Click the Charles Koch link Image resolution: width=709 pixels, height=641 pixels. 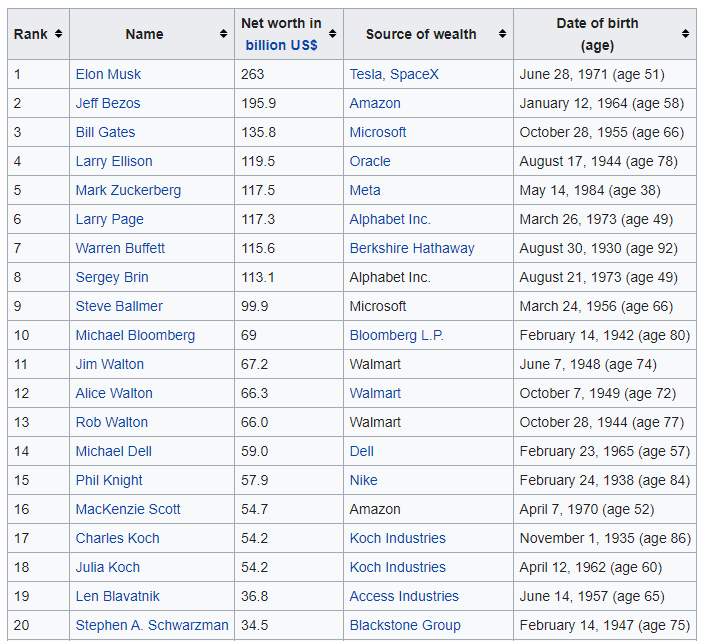click(x=118, y=538)
